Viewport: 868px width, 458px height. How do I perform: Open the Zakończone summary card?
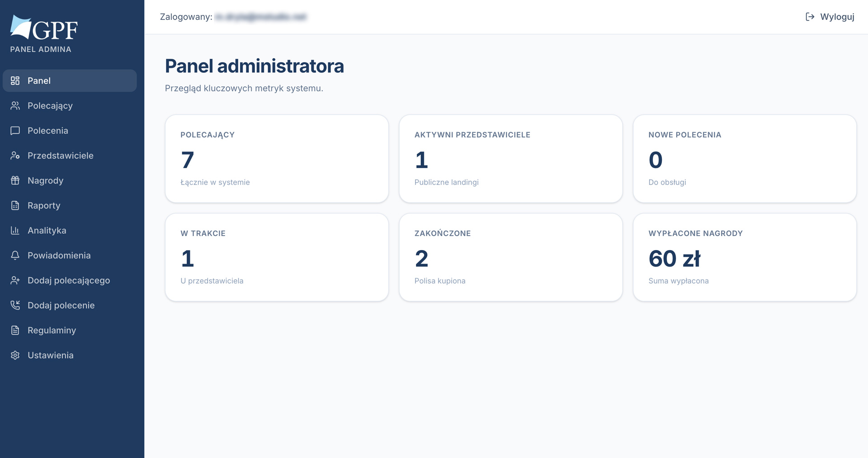click(511, 257)
